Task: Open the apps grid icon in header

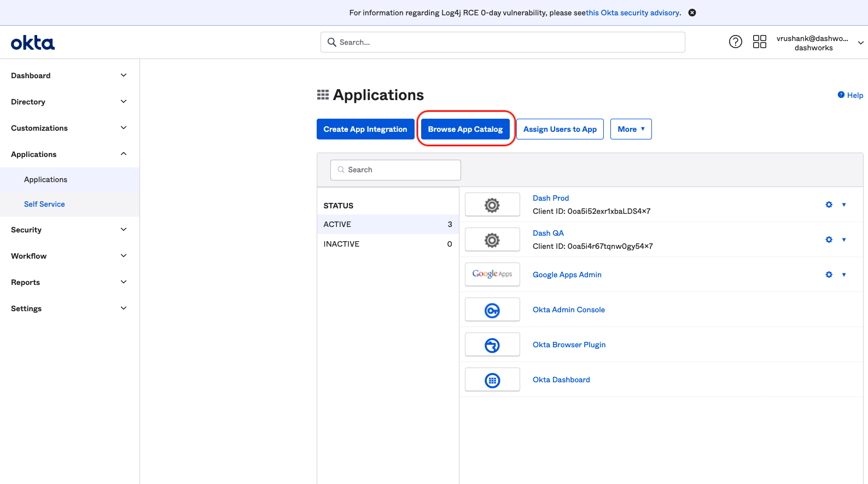Action: (x=759, y=42)
